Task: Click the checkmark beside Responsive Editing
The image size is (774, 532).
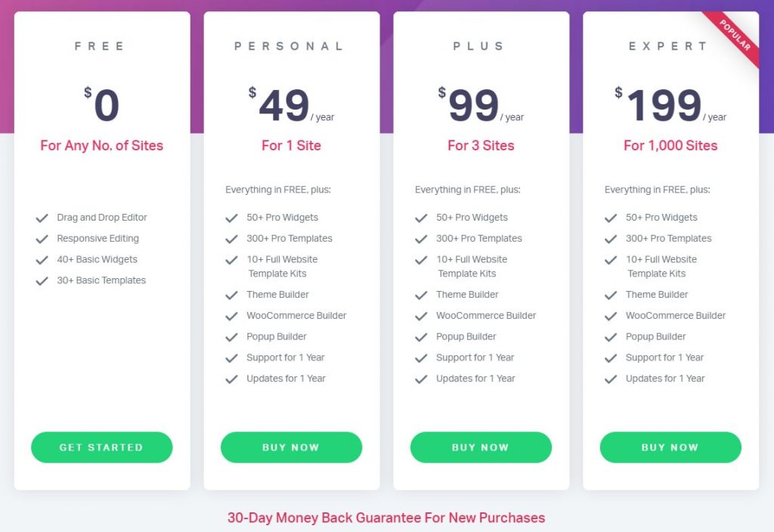Action: (x=43, y=239)
